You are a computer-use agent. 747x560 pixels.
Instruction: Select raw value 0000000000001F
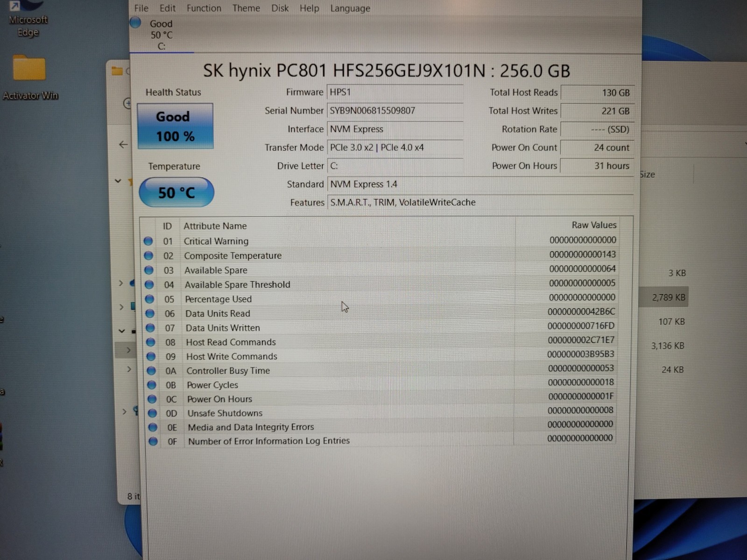click(x=581, y=396)
